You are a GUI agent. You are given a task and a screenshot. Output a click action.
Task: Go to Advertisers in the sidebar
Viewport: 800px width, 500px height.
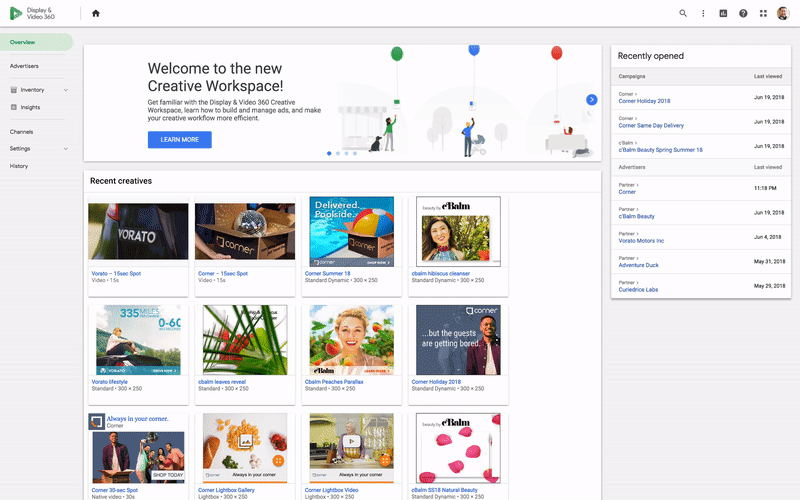25,66
